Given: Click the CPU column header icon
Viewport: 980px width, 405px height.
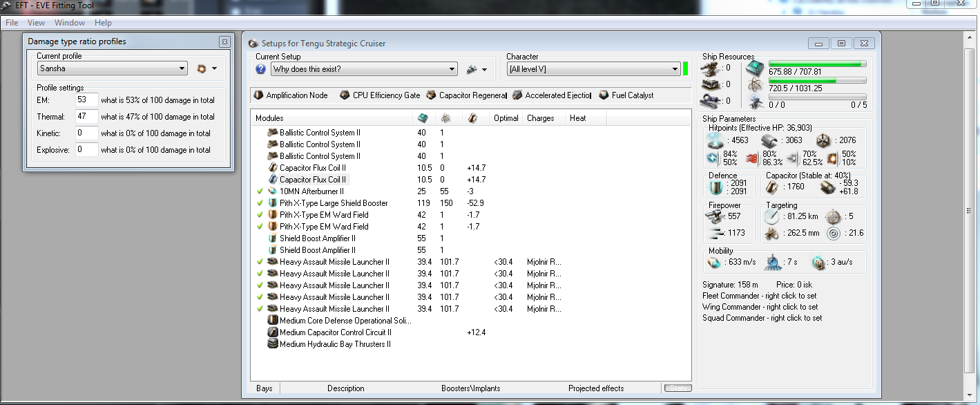Looking at the screenshot, I should (x=423, y=118).
